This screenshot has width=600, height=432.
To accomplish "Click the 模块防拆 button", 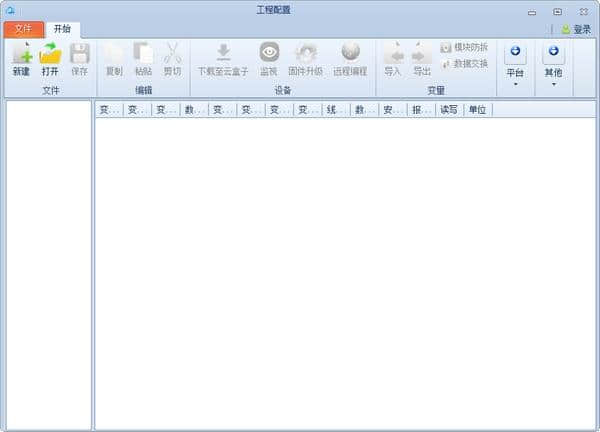I will (465, 47).
